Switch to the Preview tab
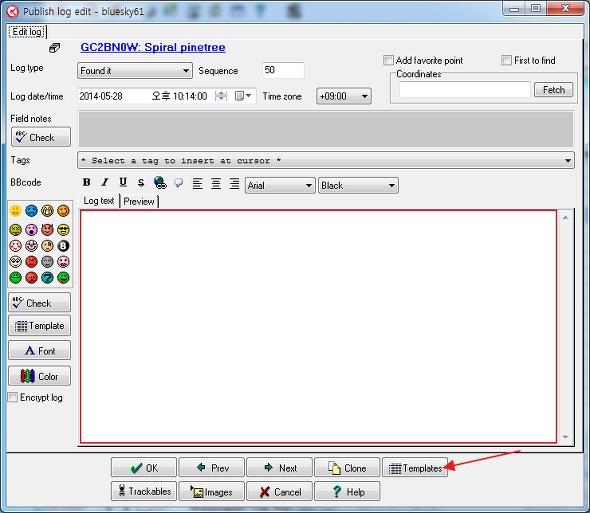 coord(139,201)
